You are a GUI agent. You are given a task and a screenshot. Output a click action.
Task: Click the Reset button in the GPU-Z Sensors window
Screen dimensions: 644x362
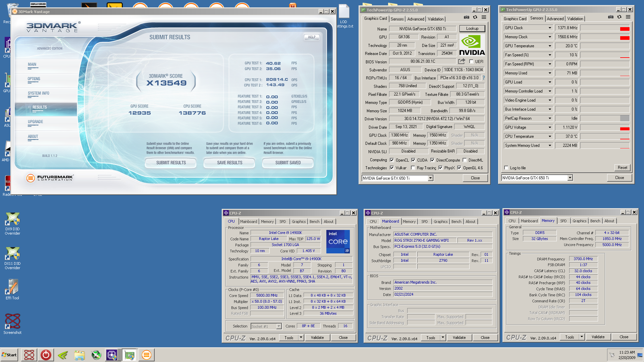pos(622,168)
